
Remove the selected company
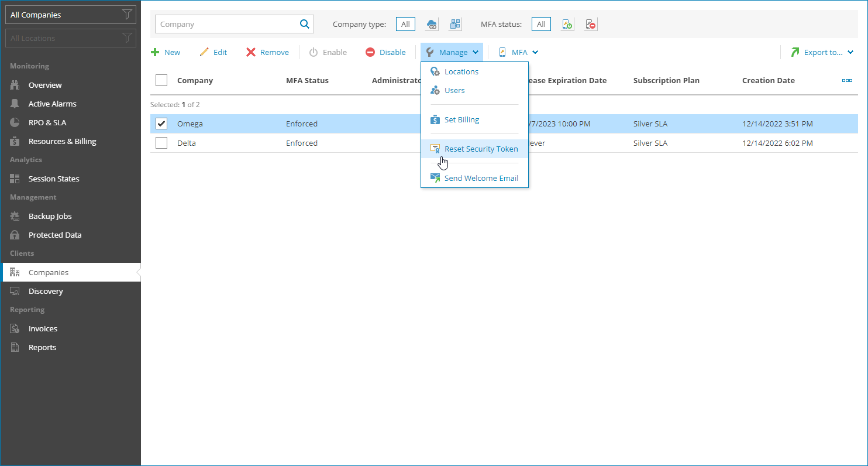[267, 52]
